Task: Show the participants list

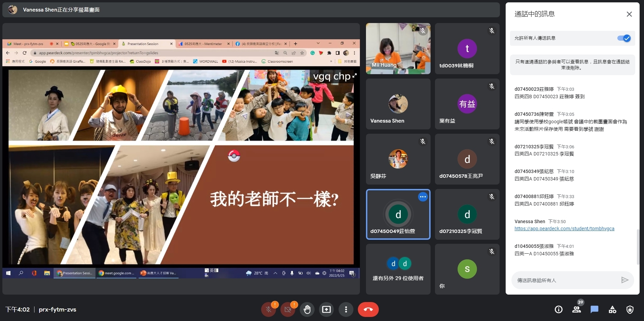Action: [x=576, y=309]
